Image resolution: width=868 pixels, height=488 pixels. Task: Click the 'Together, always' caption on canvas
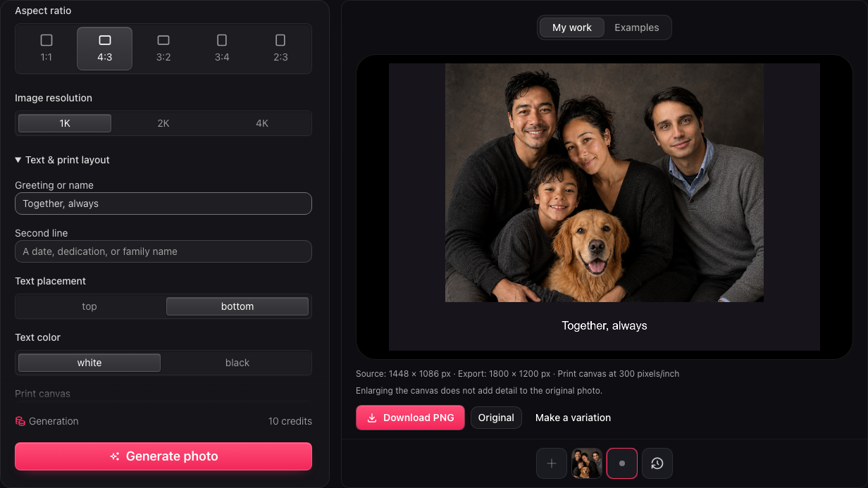point(604,325)
